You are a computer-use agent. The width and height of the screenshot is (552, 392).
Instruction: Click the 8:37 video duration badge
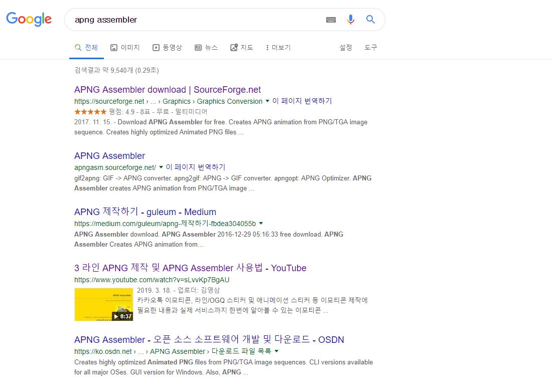123,316
